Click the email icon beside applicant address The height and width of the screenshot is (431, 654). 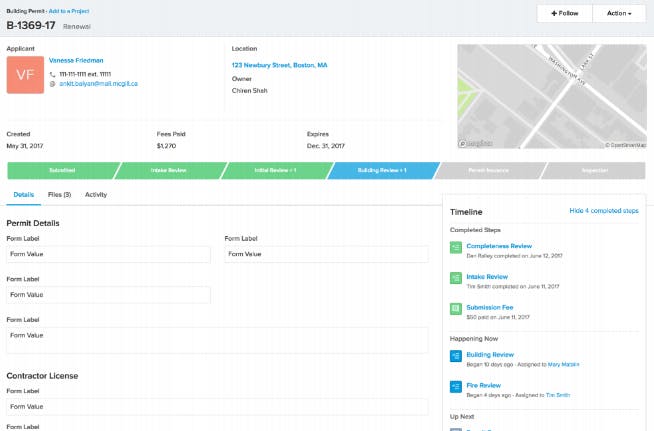[x=53, y=84]
